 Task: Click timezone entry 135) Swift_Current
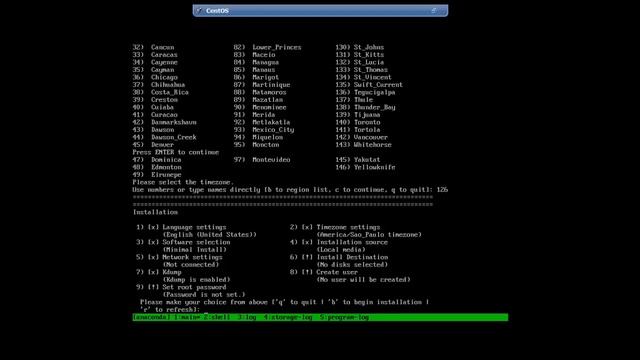coord(369,85)
